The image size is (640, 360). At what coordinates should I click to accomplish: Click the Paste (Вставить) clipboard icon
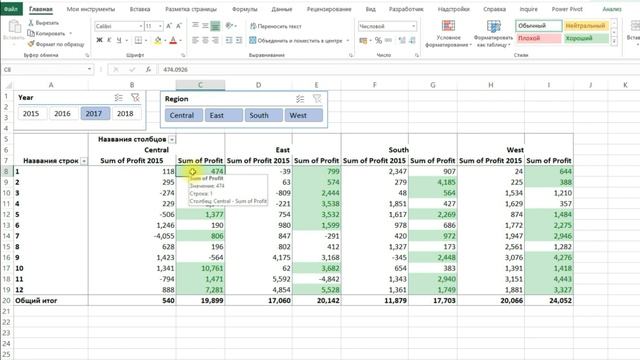click(15, 27)
